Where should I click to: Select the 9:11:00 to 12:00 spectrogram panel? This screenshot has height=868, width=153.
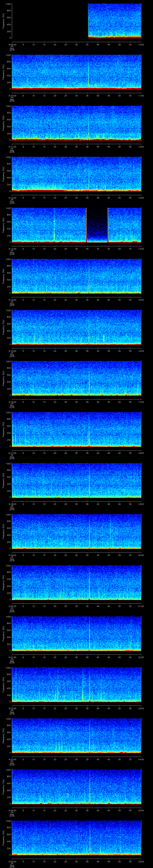(77, 123)
